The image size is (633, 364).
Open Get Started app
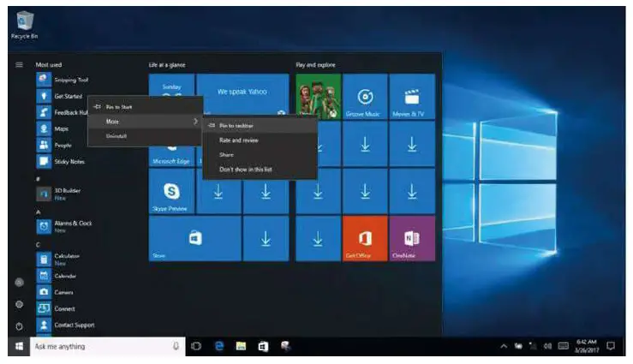[60, 96]
